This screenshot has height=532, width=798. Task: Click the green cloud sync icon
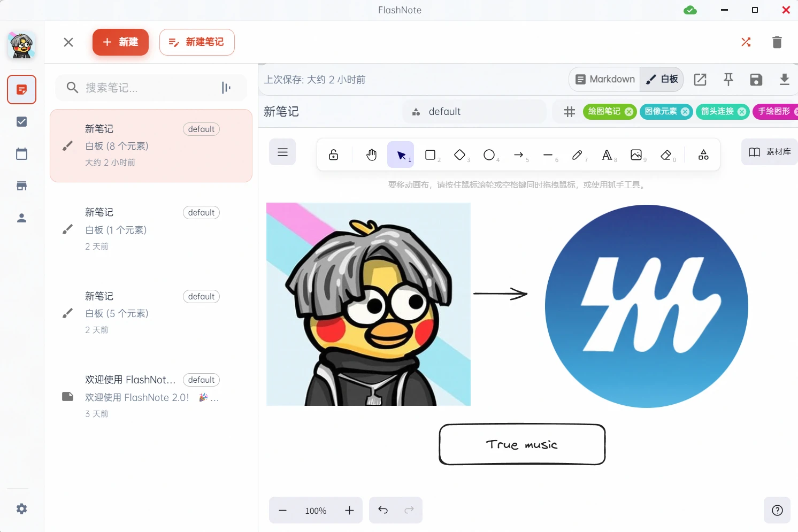(x=690, y=10)
